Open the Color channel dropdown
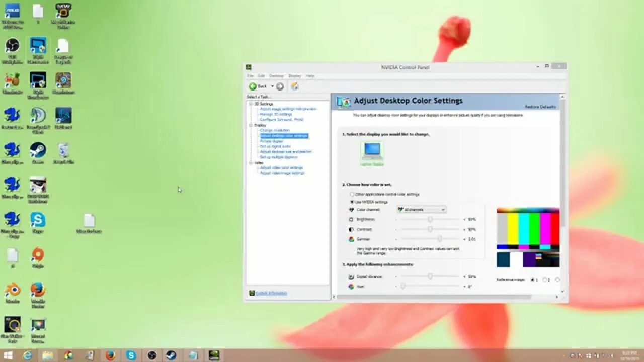The width and height of the screenshot is (644, 362). point(421,210)
